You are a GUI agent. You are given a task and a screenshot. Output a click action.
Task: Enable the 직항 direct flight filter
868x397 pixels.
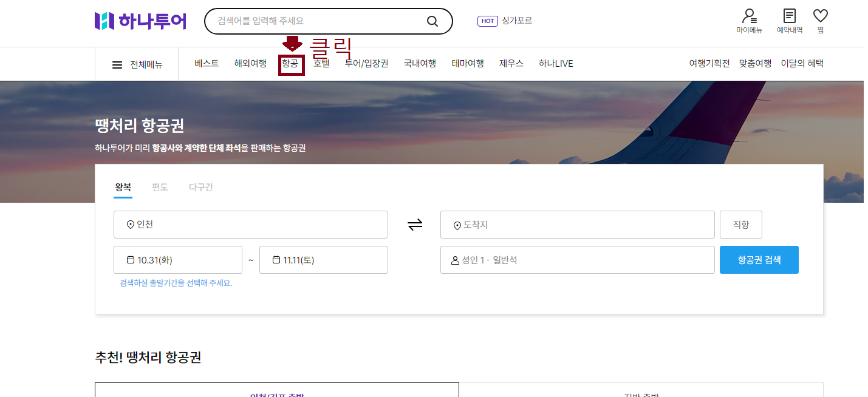(740, 224)
